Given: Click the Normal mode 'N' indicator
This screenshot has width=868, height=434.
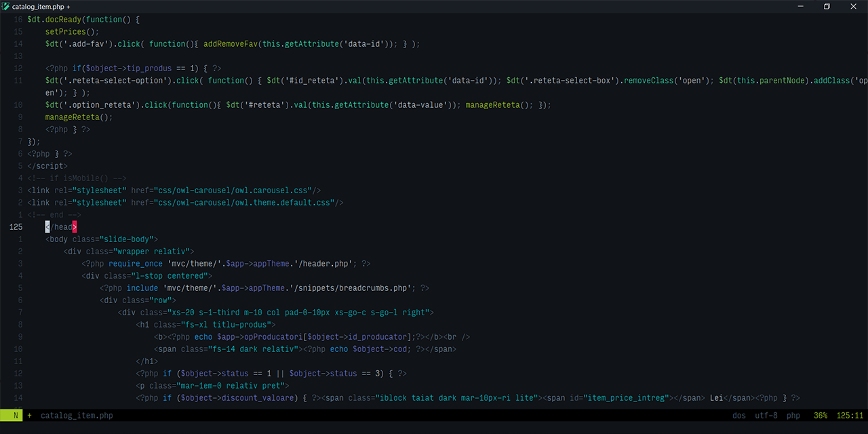Looking at the screenshot, I should 14,415.
